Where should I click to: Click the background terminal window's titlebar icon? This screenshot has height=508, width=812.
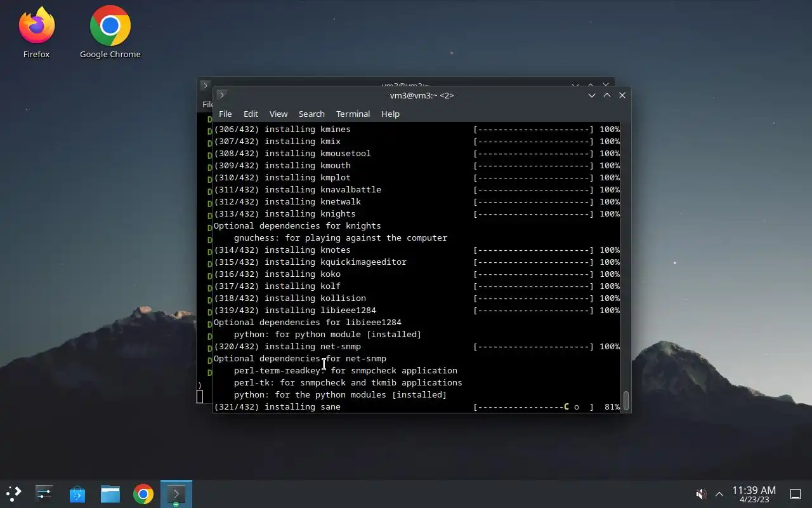[205, 85]
